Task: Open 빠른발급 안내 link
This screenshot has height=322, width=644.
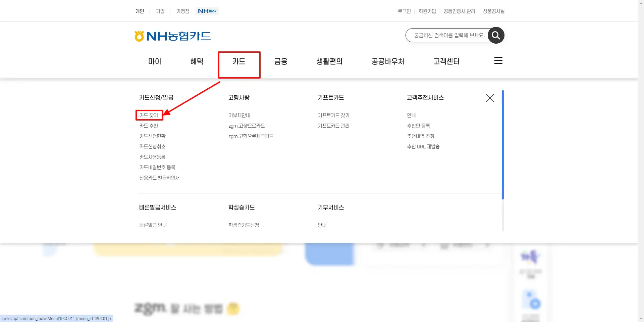Action: [153, 225]
